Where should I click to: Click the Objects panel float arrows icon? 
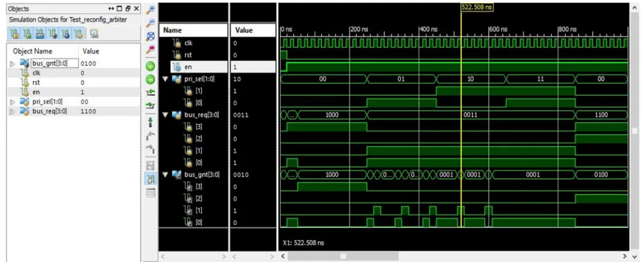coord(112,9)
